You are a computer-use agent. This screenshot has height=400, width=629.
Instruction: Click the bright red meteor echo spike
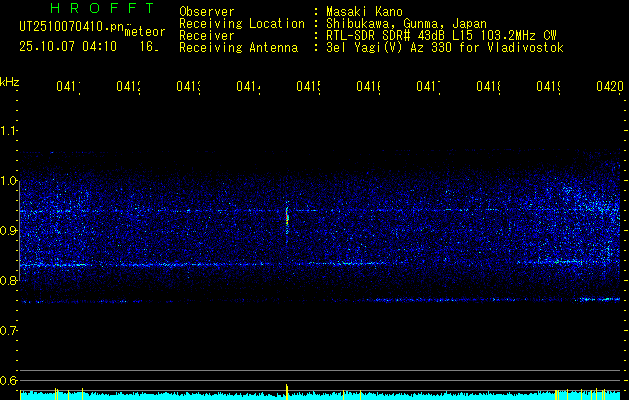point(287,212)
